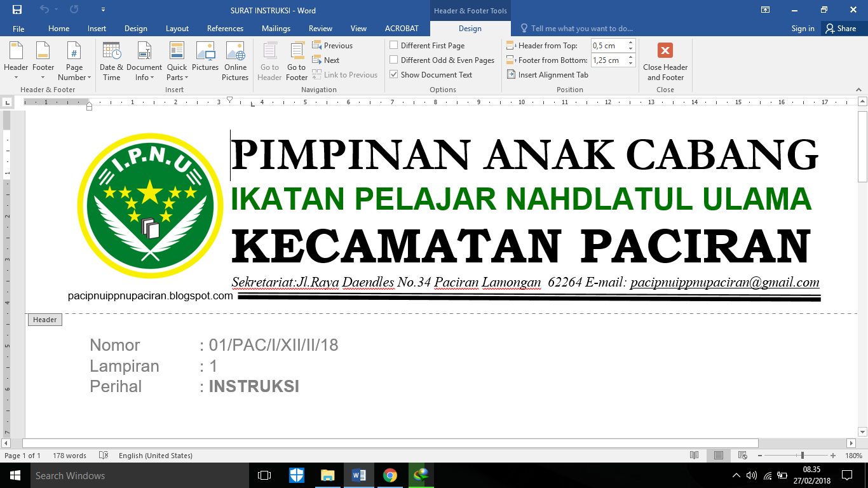Image resolution: width=868 pixels, height=488 pixels.
Task: Open the Document Info dropdown
Action: (144, 61)
